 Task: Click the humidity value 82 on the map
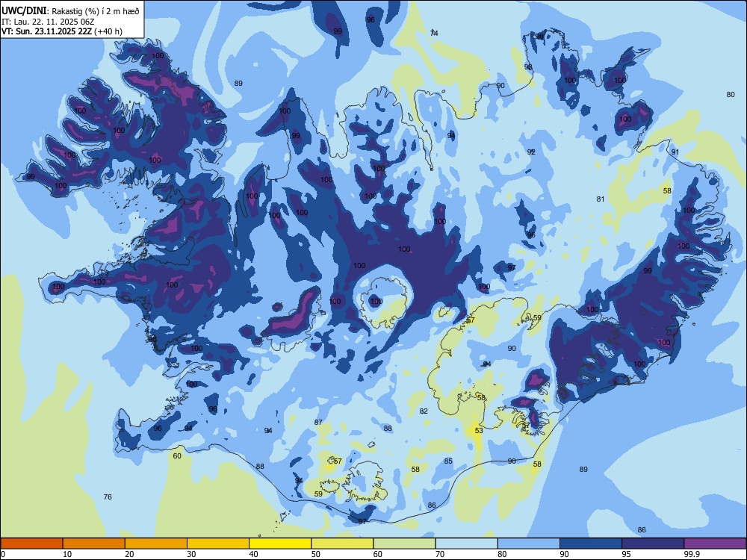coord(424,411)
